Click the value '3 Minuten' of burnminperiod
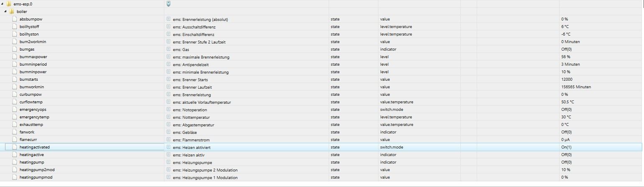This screenshot has height=187, width=644. (570, 64)
